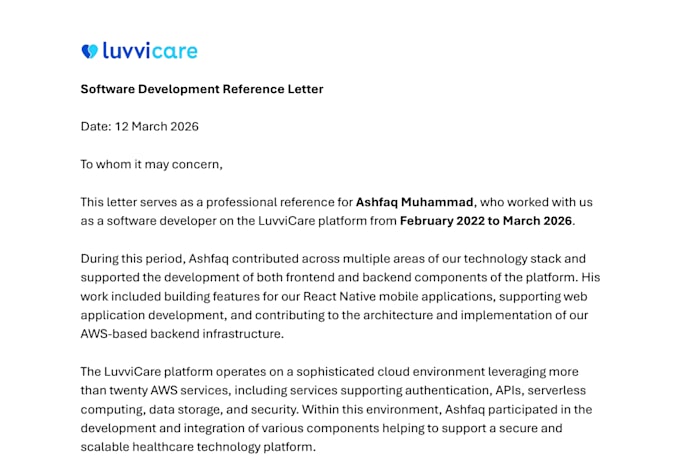The width and height of the screenshot is (680, 459).
Task: Click the words 'During this period'
Action: pos(133,259)
